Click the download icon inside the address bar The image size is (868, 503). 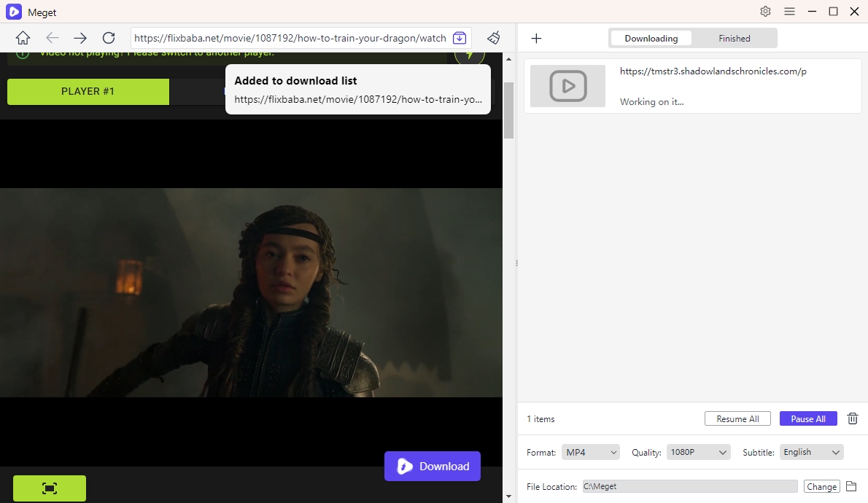(x=460, y=38)
